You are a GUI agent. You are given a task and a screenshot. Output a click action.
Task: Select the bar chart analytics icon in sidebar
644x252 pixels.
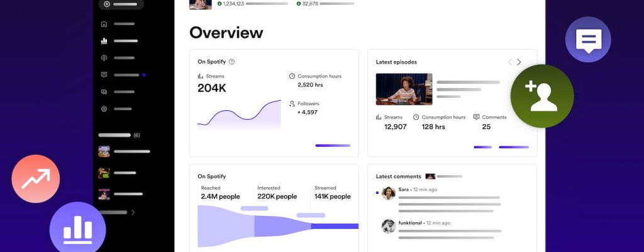tap(104, 41)
